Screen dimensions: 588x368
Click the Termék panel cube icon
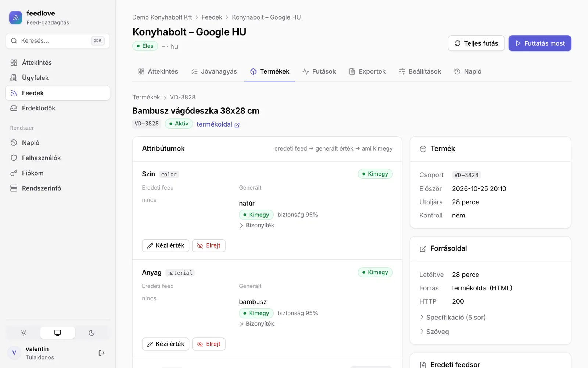click(423, 149)
